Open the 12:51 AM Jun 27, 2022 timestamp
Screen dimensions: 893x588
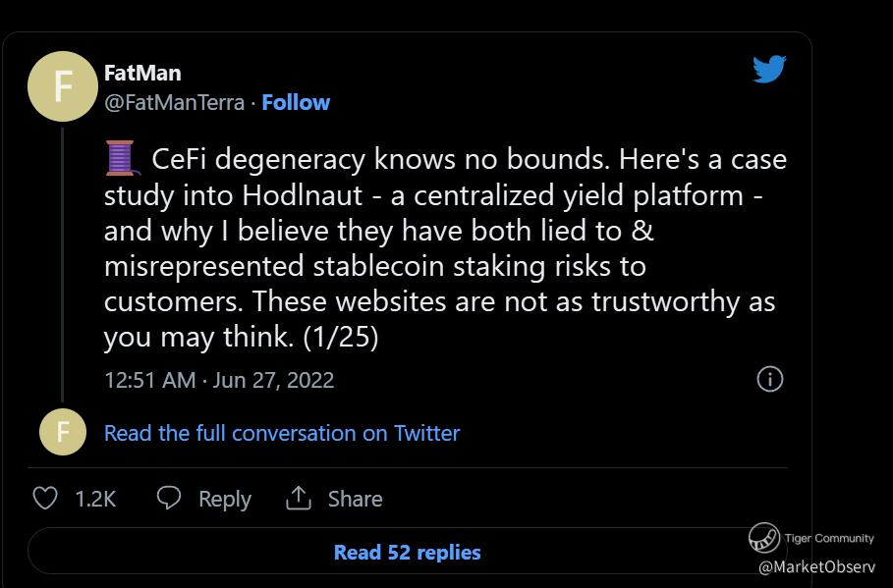[219, 380]
